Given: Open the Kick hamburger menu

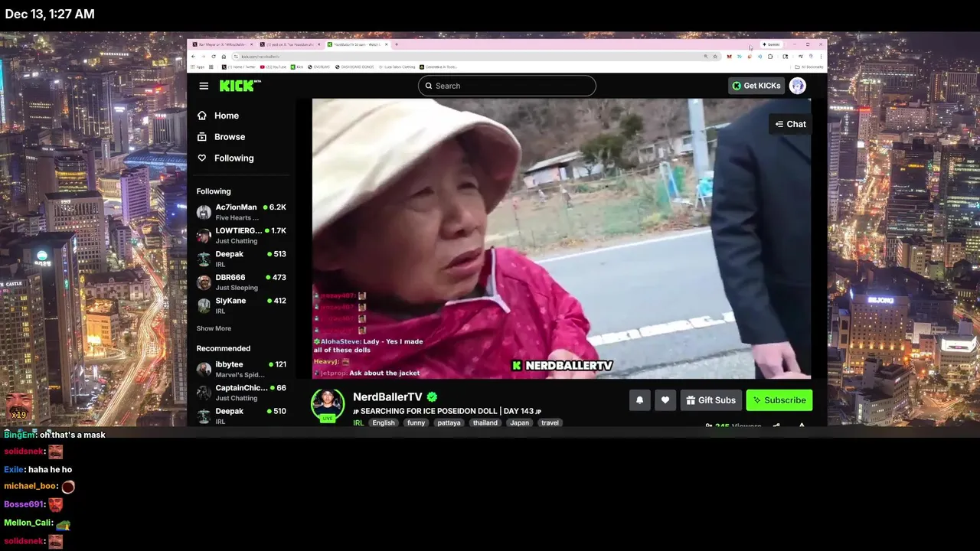Looking at the screenshot, I should 204,86.
